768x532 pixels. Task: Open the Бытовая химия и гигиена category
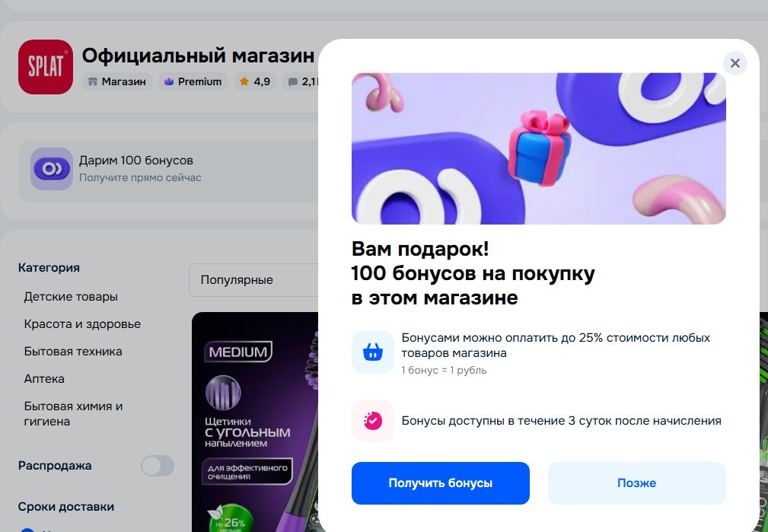73,414
